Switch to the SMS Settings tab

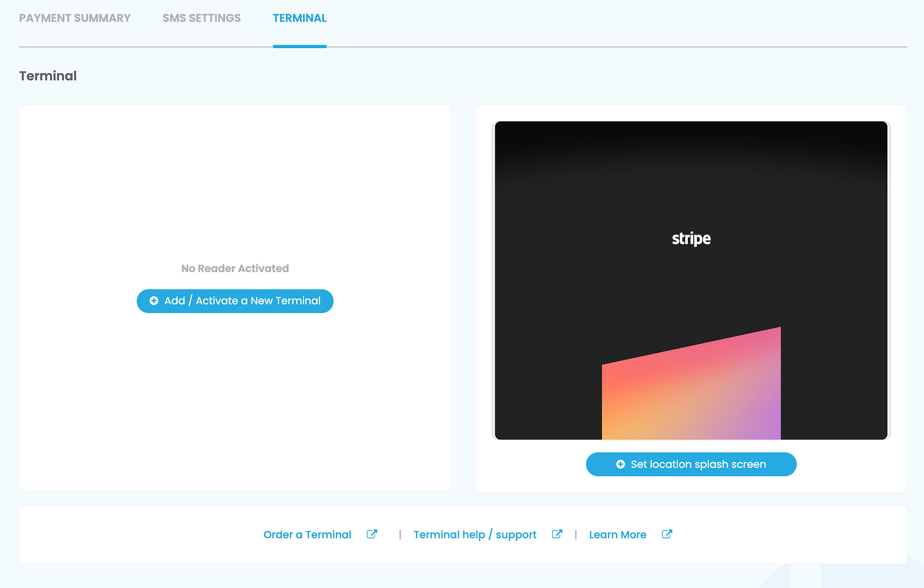tap(201, 18)
